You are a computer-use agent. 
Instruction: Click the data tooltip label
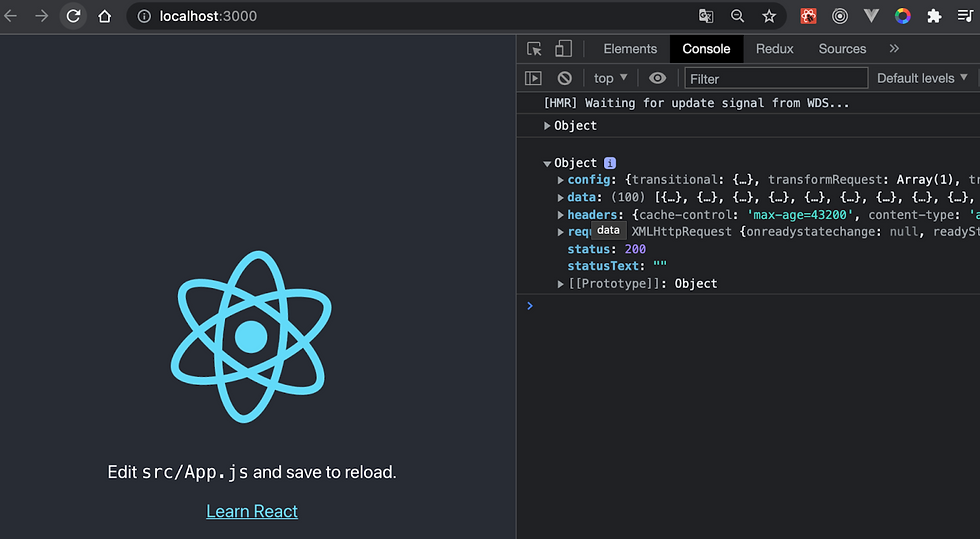click(x=608, y=231)
